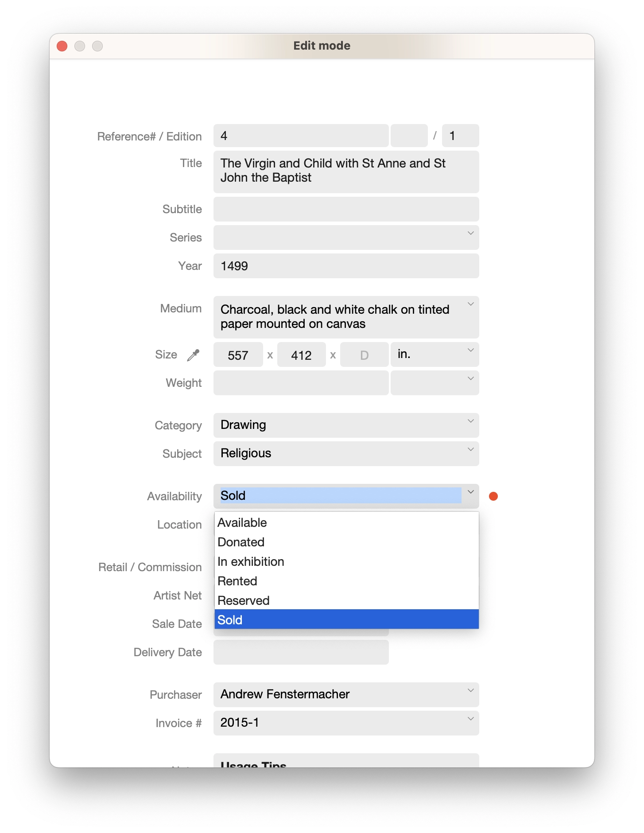Expand the Category dropdown set to Drawing
The width and height of the screenshot is (644, 833).
470,421
